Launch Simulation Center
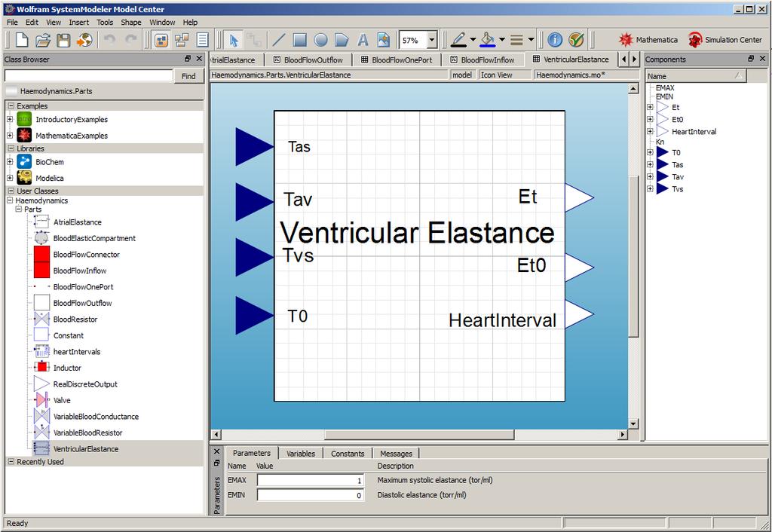This screenshot has height=532, width=772. coord(725,40)
